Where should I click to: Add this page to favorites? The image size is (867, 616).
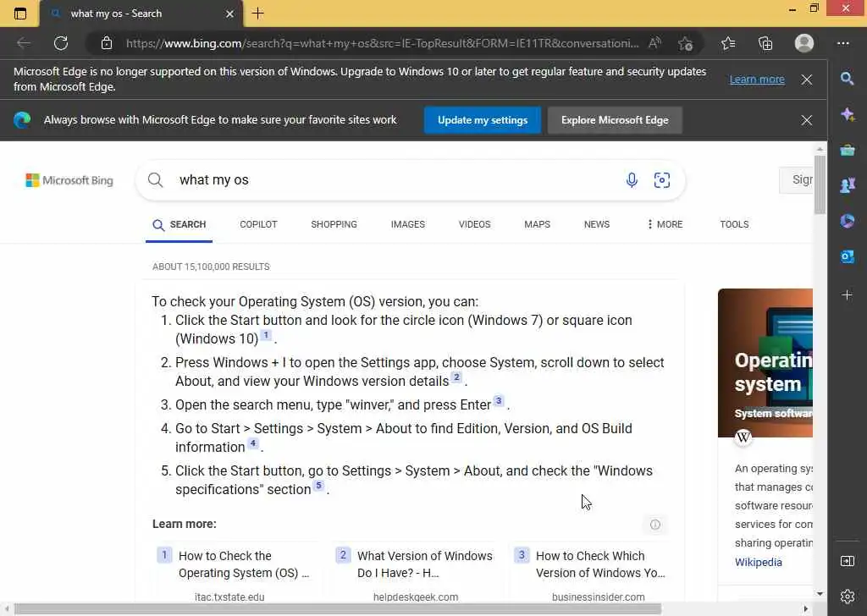click(685, 43)
